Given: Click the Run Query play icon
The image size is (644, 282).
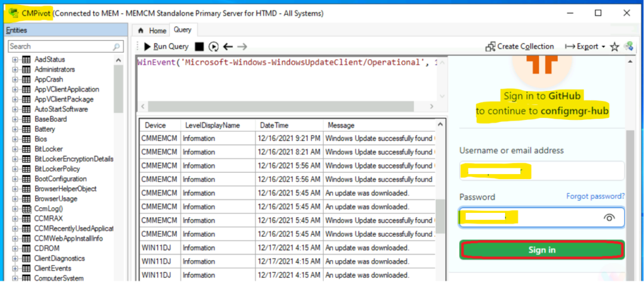Looking at the screenshot, I should (x=148, y=46).
